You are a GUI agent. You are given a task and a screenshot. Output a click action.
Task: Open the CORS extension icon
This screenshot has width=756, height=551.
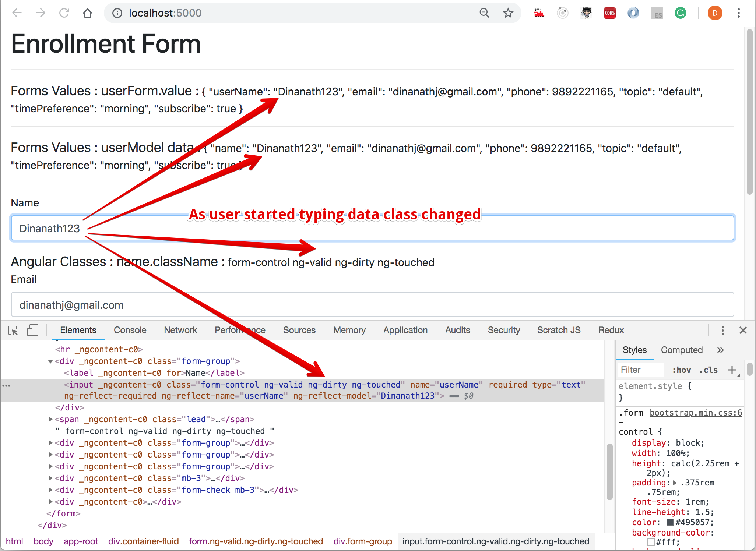pos(609,13)
